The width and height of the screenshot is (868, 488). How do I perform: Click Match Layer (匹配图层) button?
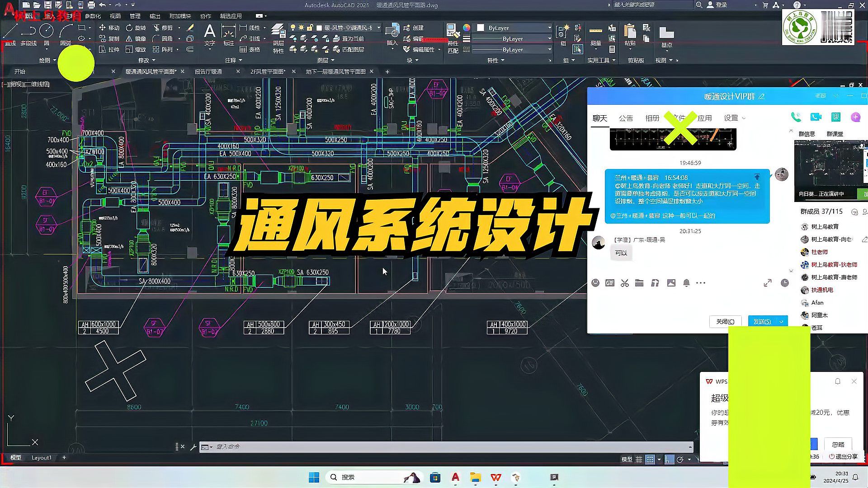[x=349, y=49]
